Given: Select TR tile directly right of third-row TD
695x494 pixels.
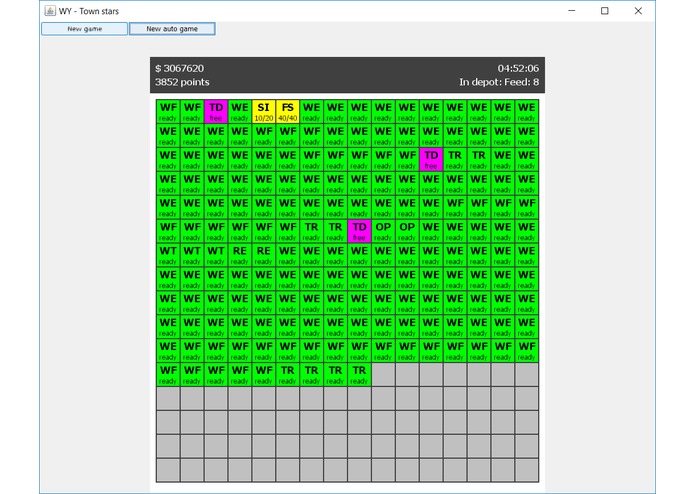Looking at the screenshot, I should click(455, 159).
